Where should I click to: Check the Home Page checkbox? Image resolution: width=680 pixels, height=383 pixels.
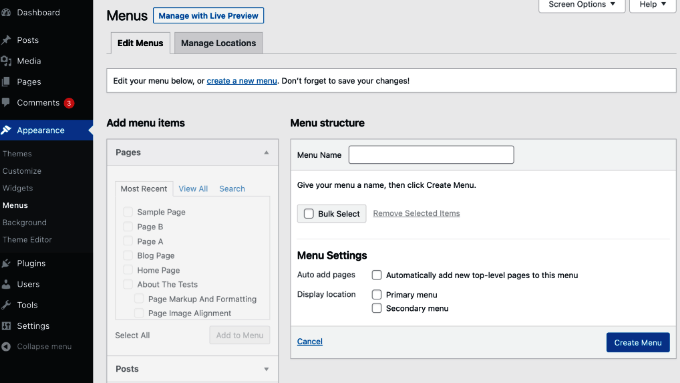click(x=128, y=270)
